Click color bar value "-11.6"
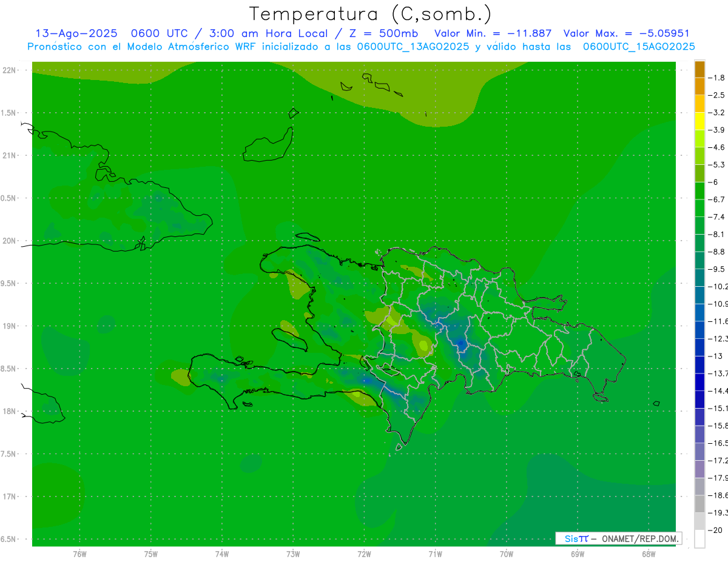The width and height of the screenshot is (728, 562). coord(718,321)
